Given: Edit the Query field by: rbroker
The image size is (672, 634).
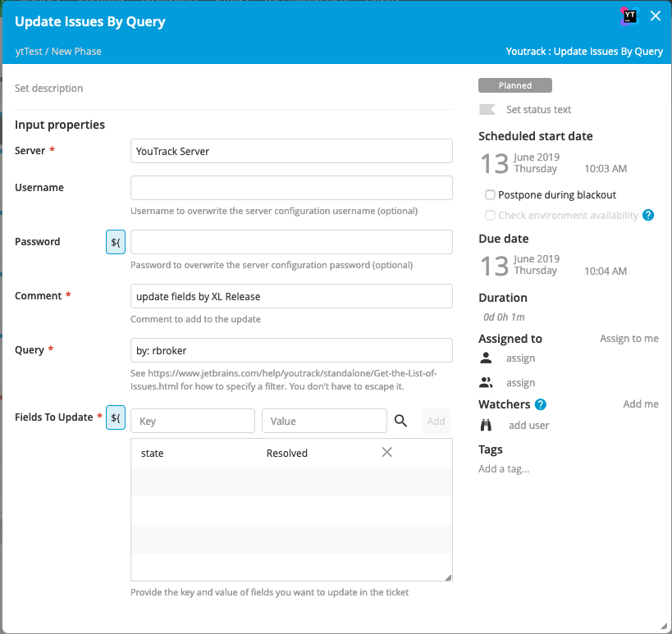Looking at the screenshot, I should 291,350.
